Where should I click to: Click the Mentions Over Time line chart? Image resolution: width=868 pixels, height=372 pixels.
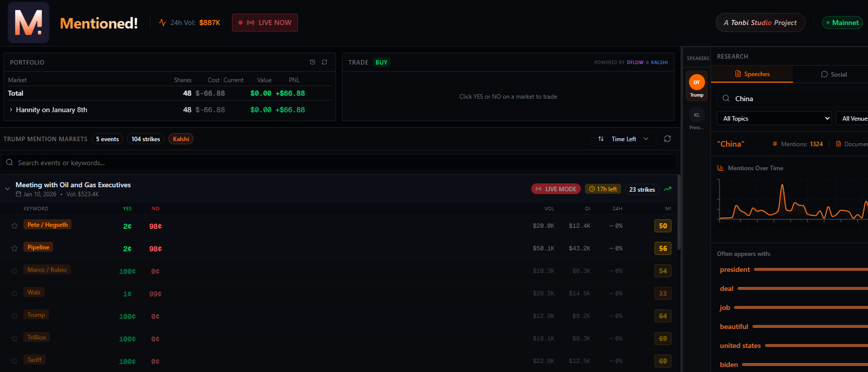792,200
